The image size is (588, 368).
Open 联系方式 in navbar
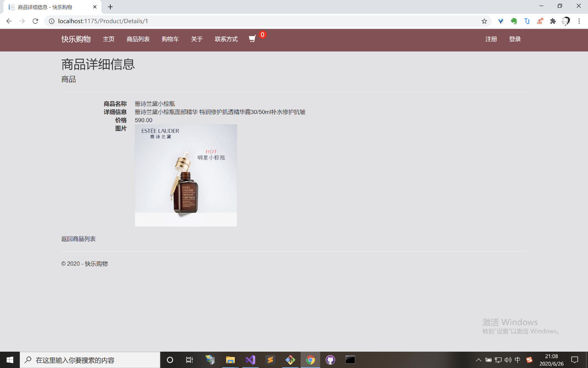(226, 39)
